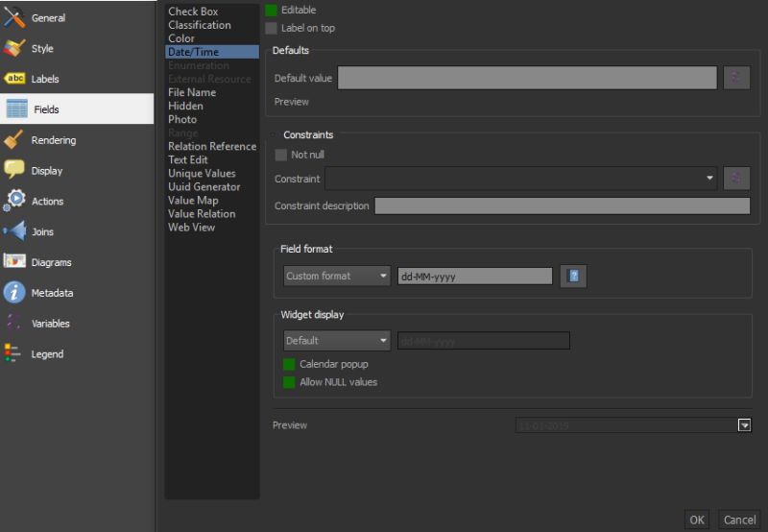Select Relation Reference widget type
768x532 pixels.
[212, 146]
